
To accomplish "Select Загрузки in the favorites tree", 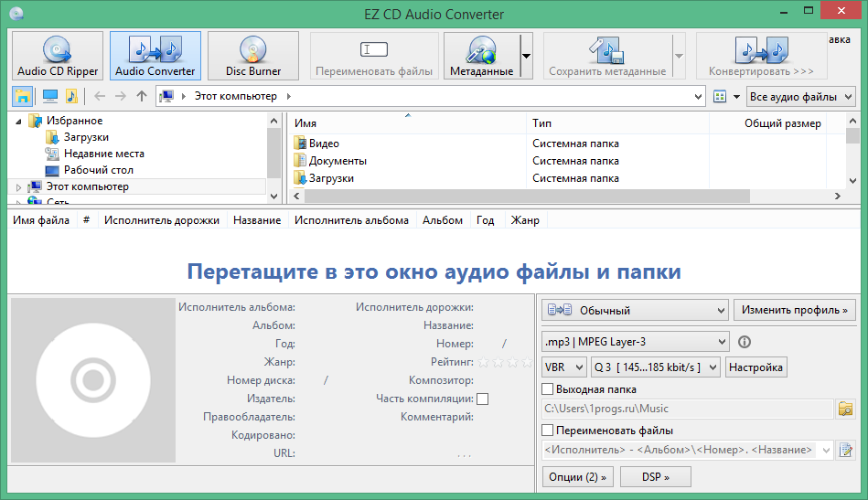I will click(x=86, y=137).
